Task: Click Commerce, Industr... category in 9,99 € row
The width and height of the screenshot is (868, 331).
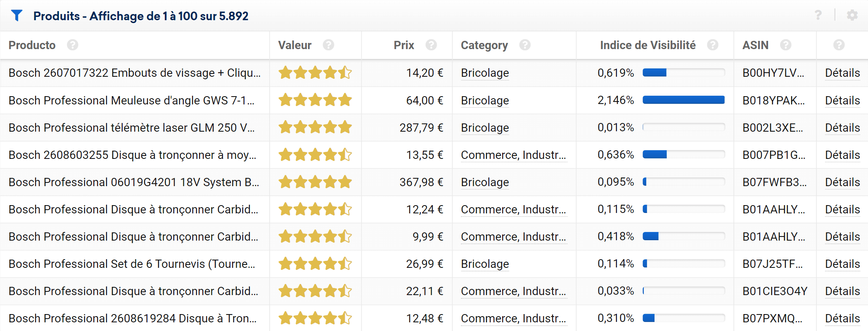Action: (513, 236)
